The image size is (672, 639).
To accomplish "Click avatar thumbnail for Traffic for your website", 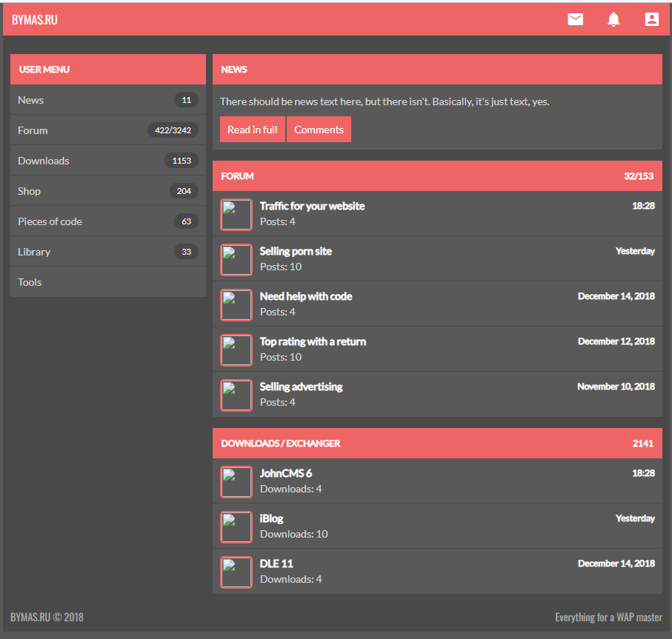I will pos(236,215).
